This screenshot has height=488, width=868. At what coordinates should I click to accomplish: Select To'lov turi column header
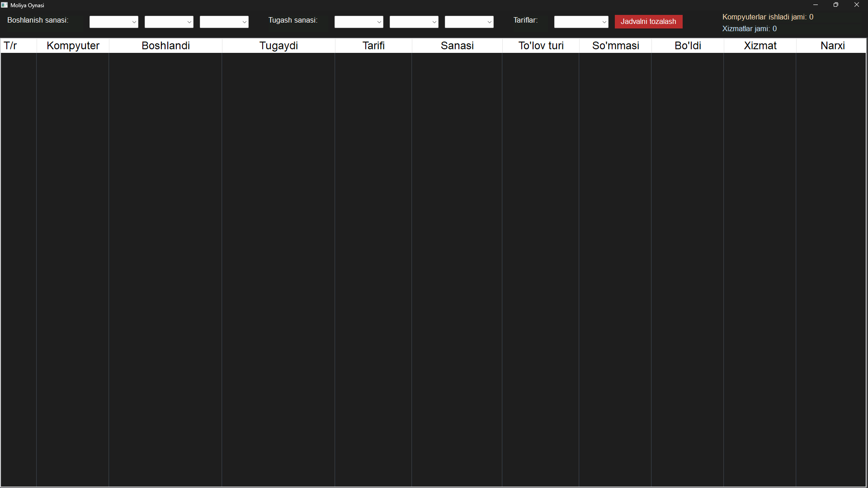pos(541,46)
